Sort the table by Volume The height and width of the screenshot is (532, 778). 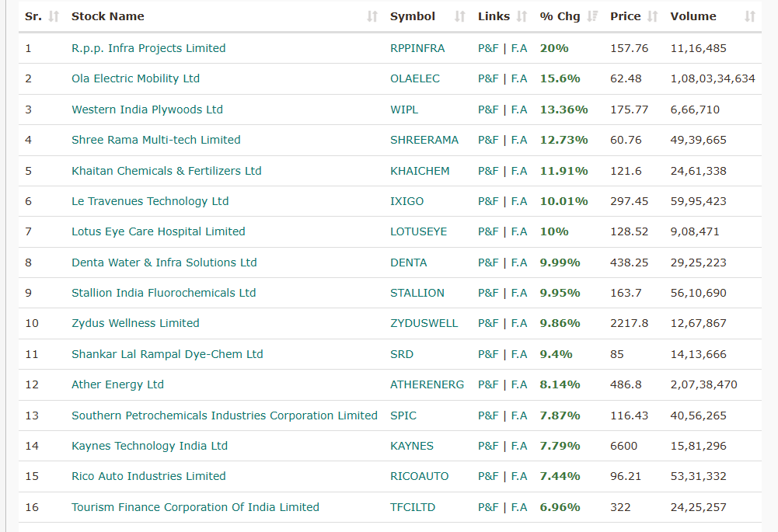[751, 16]
